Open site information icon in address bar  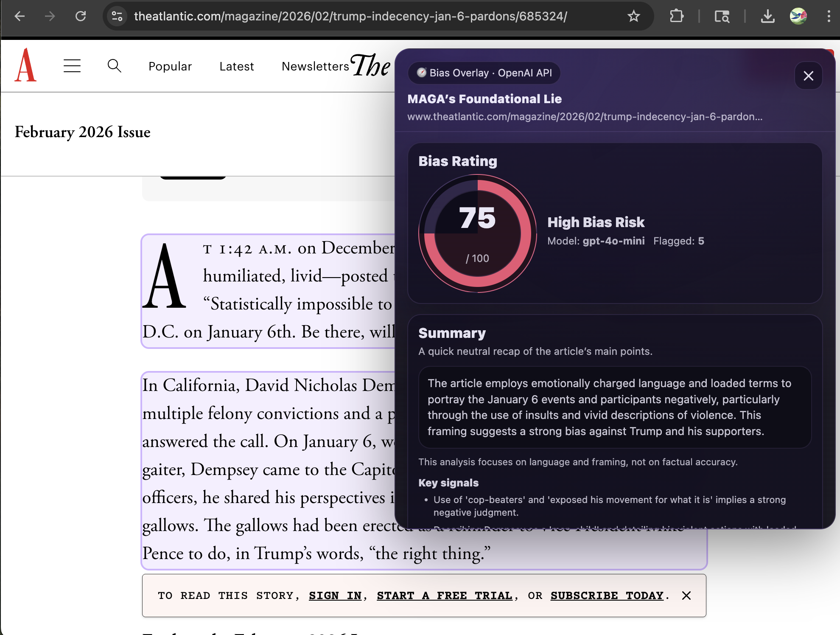[117, 16]
